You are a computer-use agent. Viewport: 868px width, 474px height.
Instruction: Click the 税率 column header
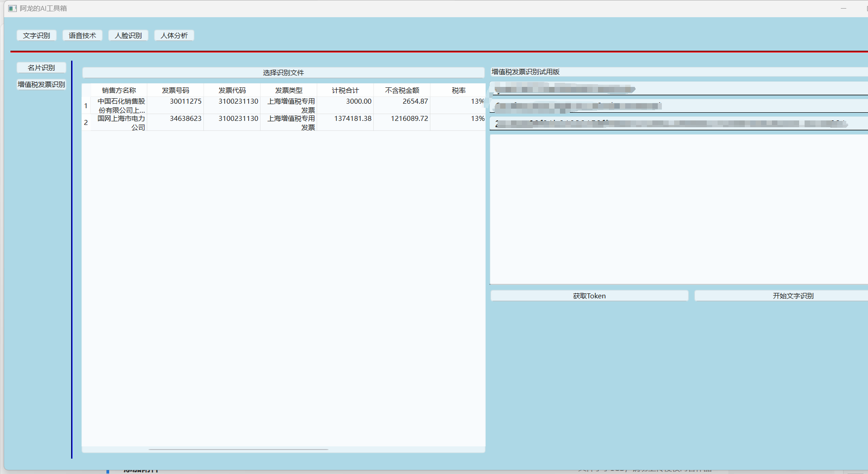tap(458, 90)
